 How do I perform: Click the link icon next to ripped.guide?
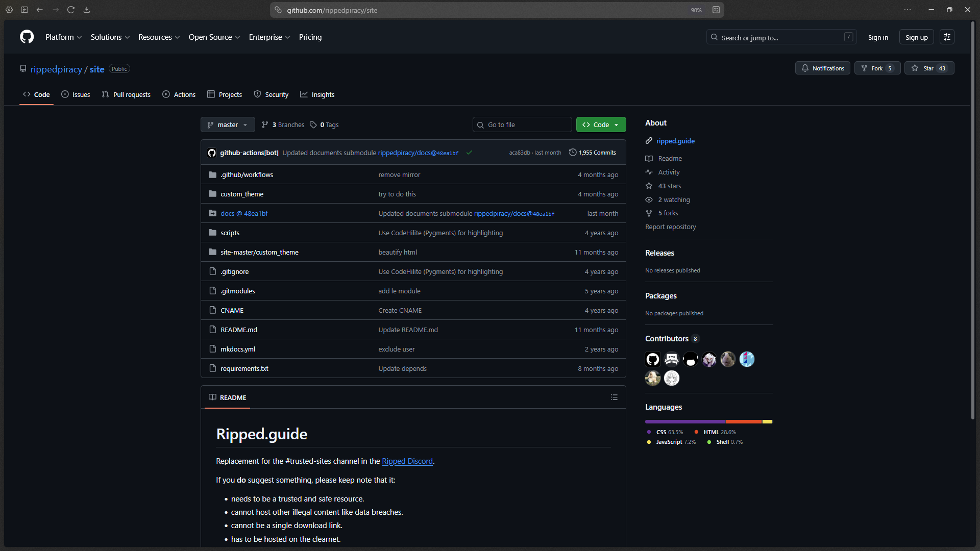point(649,141)
